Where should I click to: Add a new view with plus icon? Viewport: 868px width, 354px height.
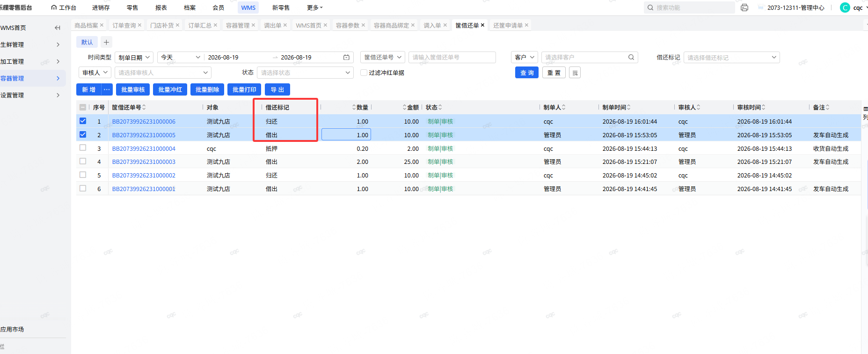[107, 42]
